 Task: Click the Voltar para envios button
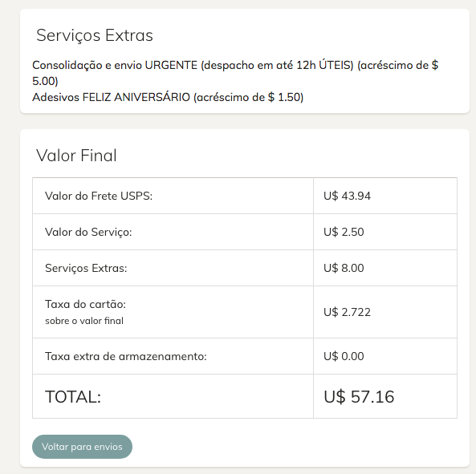pyautogui.click(x=82, y=447)
